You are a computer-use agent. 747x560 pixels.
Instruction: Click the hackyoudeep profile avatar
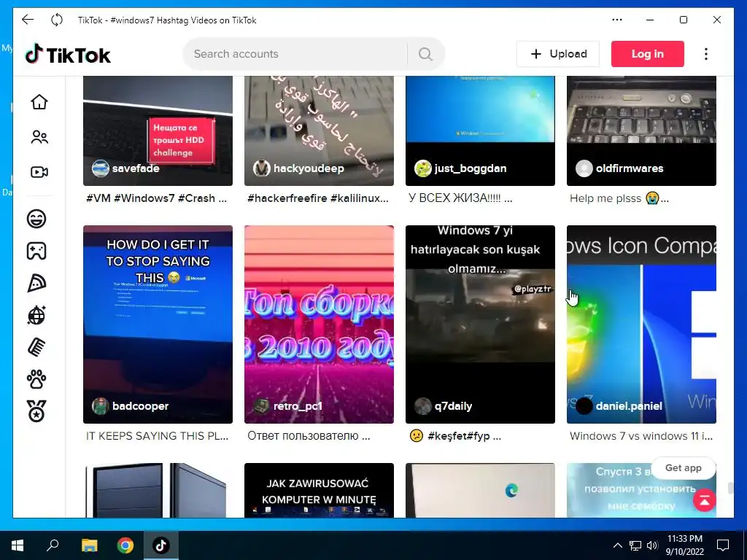pos(262,168)
